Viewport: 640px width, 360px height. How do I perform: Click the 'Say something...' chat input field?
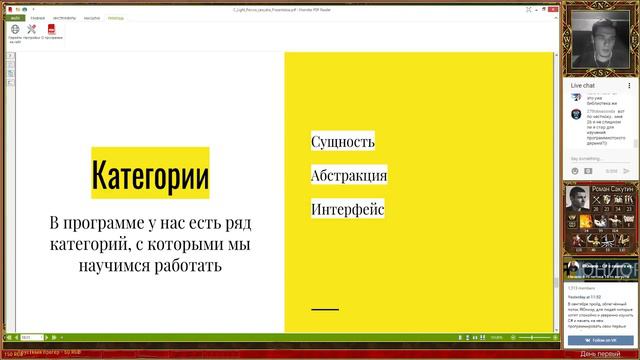(x=599, y=159)
